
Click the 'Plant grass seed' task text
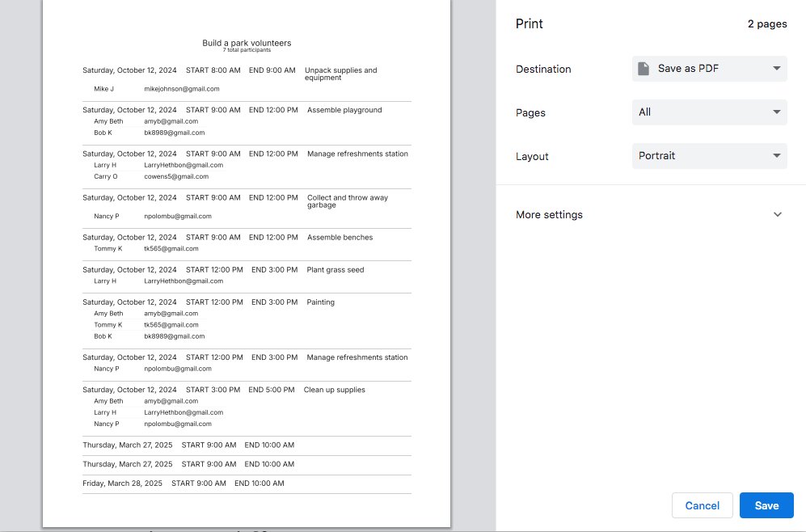click(335, 270)
